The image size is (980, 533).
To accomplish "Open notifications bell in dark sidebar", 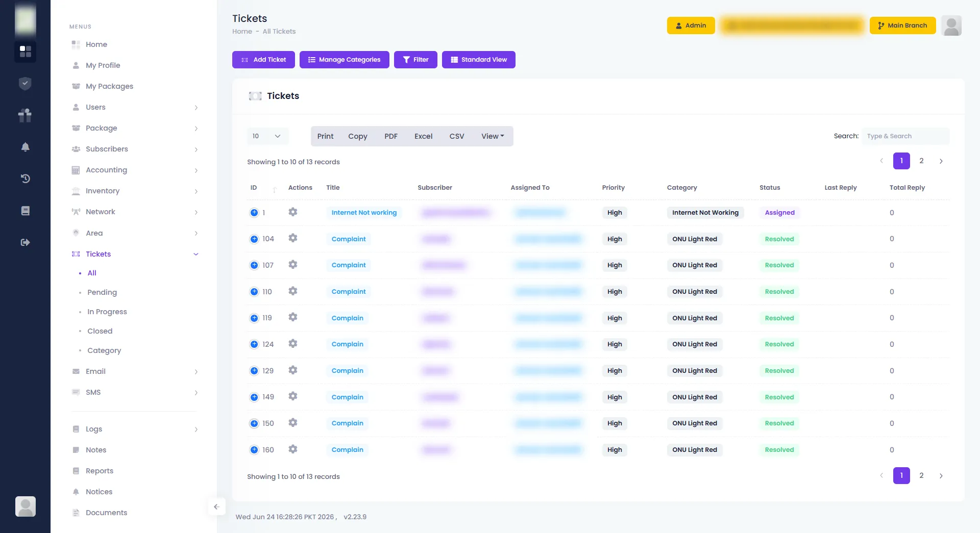I will pos(25,147).
